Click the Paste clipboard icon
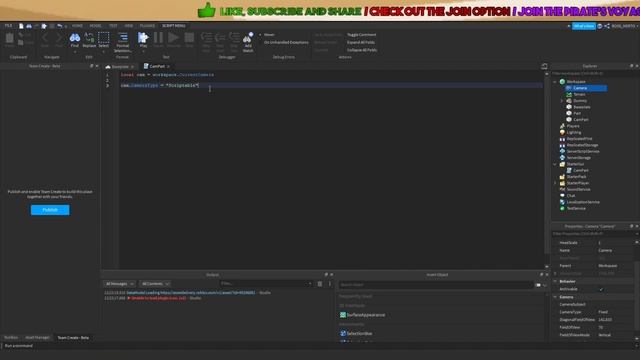Viewport: 640px width, 360px height. pyautogui.click(x=9, y=38)
